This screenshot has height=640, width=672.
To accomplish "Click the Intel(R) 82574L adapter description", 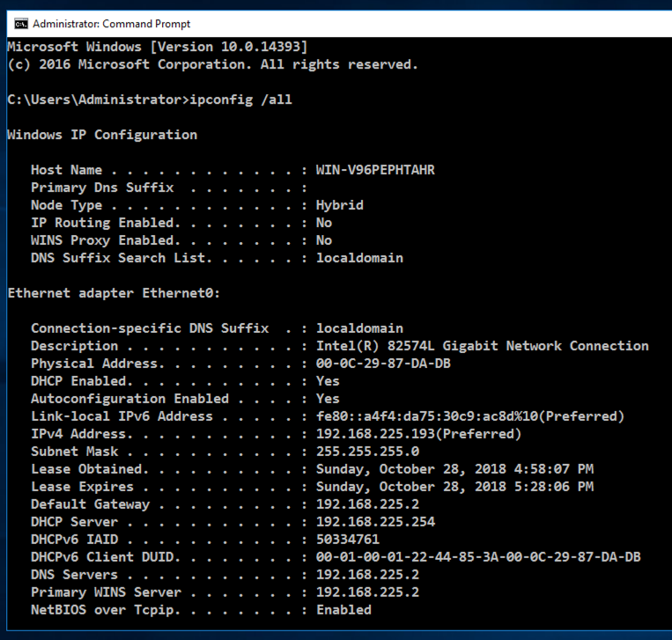I will (482, 346).
